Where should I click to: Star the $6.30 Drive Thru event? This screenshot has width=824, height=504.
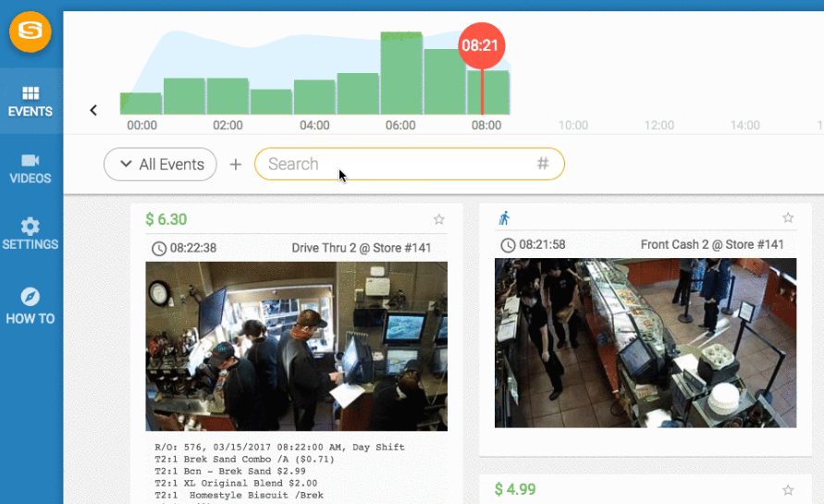[x=439, y=219]
